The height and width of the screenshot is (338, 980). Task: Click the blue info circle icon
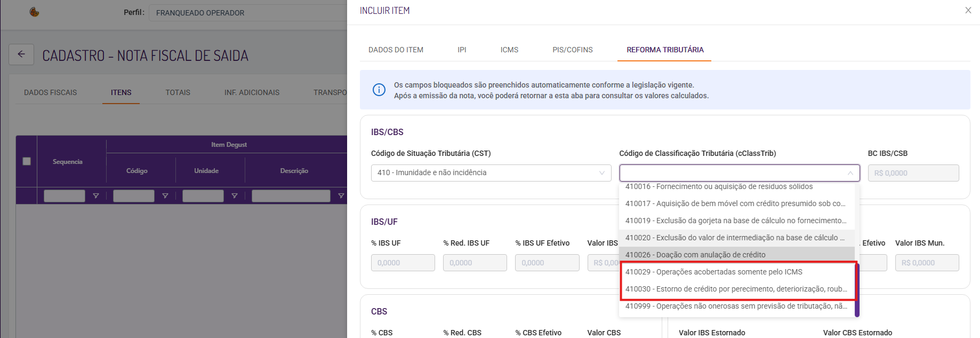[379, 90]
